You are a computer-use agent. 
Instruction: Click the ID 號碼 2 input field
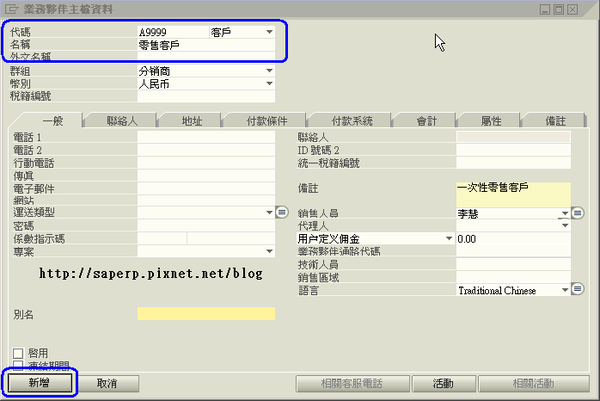click(x=513, y=150)
